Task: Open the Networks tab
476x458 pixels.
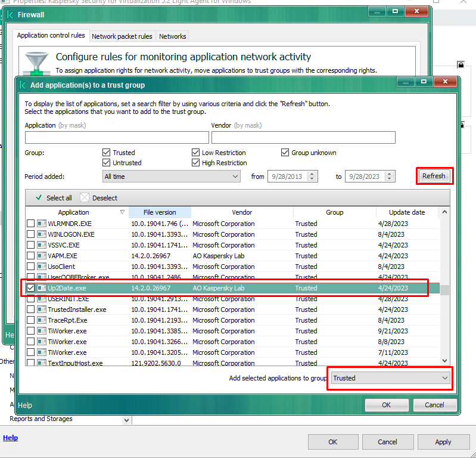Action: (x=172, y=36)
